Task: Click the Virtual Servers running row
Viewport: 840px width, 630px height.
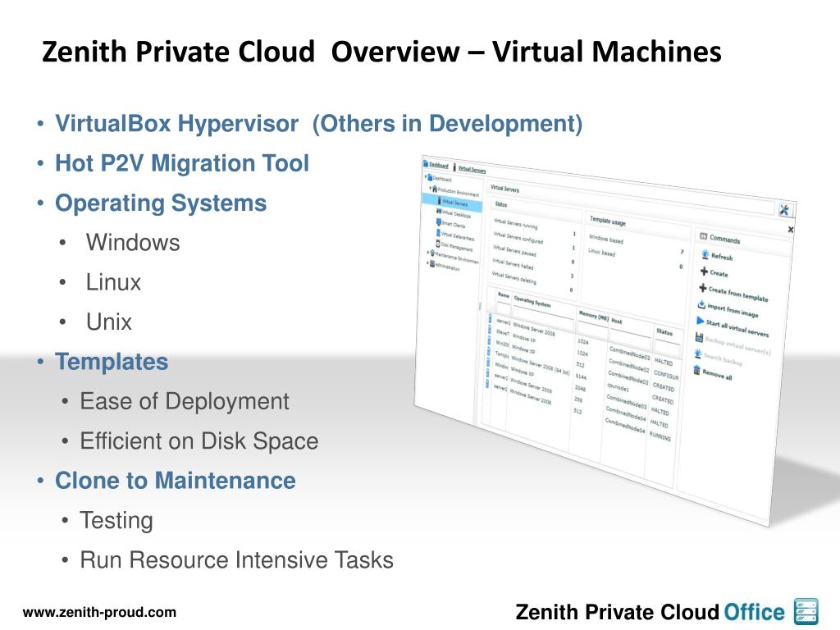Action: (534, 228)
